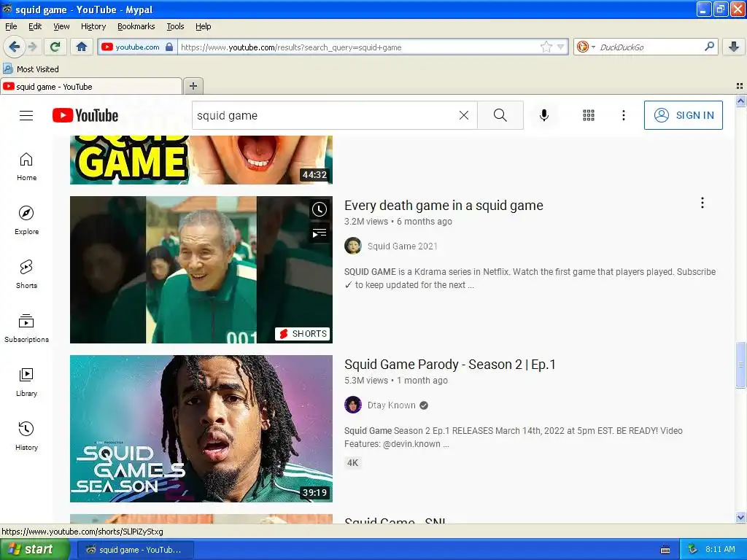Click scrollbar up arrow

click(740, 101)
